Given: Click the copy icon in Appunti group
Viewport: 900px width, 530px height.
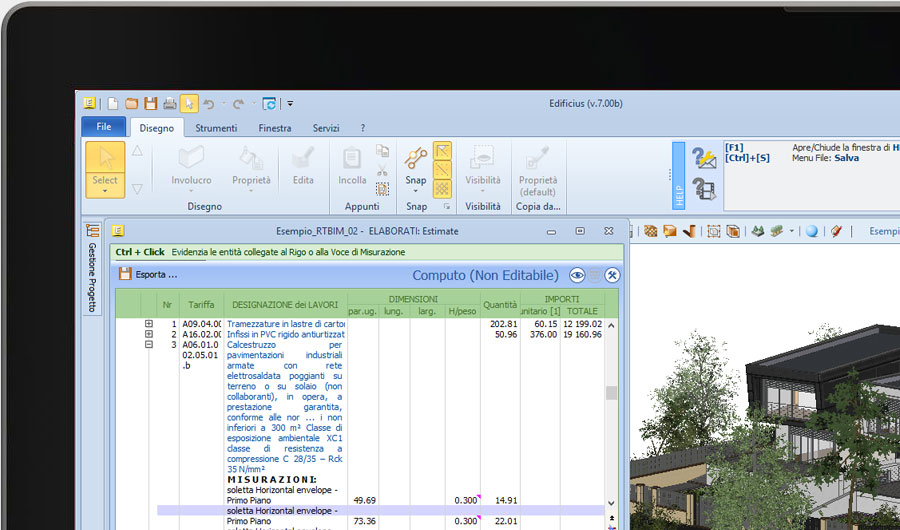Looking at the screenshot, I should 382,150.
